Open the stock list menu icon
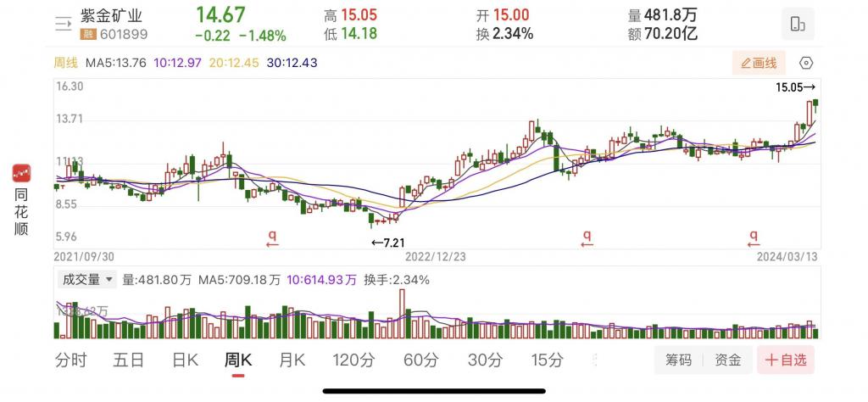The width and height of the screenshot is (868, 402). point(64,23)
